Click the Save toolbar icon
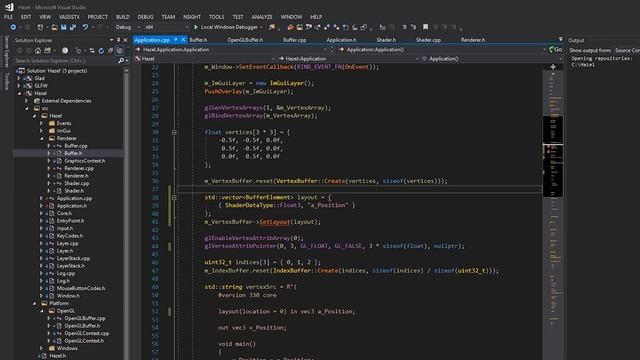Viewport: 640px width, 360px height. 64,27
